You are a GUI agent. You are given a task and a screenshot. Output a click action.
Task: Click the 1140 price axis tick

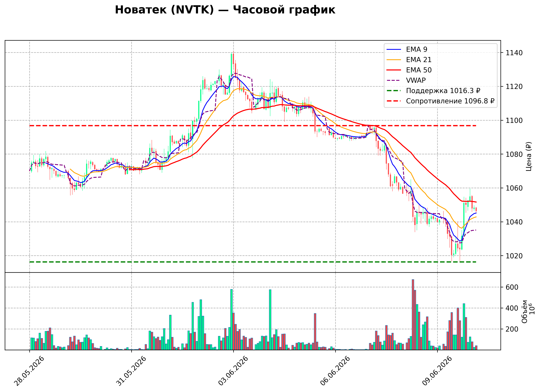point(514,53)
